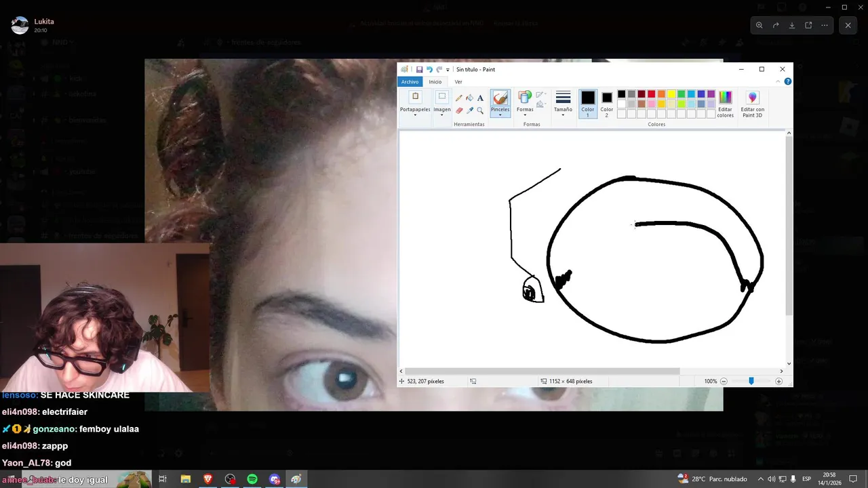Click the Paint zoom slider handle
The image size is (868, 488).
point(751,382)
